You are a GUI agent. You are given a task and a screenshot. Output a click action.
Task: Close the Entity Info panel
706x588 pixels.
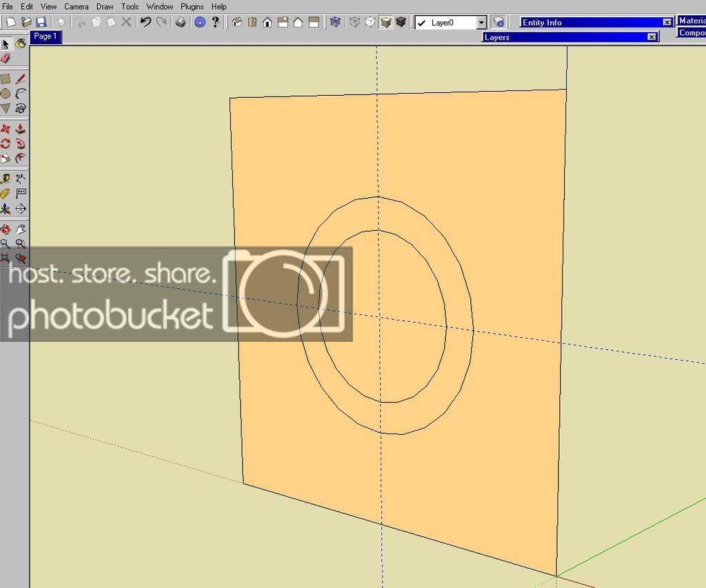pos(667,22)
